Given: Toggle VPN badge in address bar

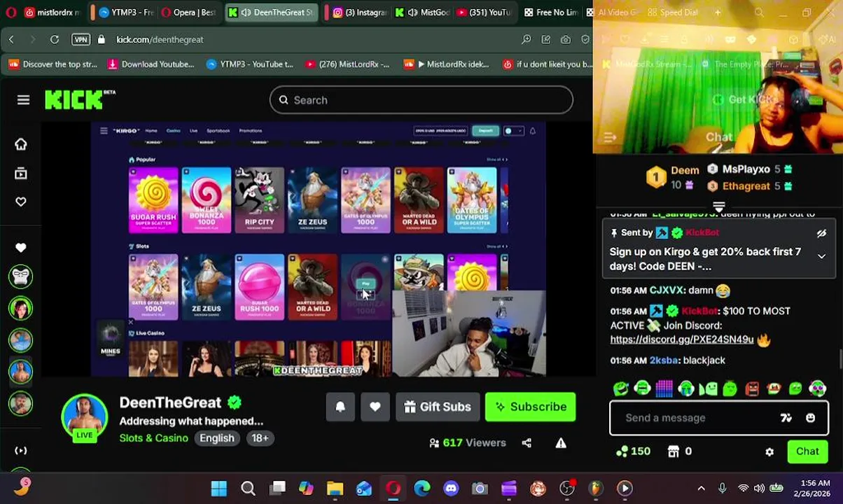Looking at the screenshot, I should coord(81,39).
